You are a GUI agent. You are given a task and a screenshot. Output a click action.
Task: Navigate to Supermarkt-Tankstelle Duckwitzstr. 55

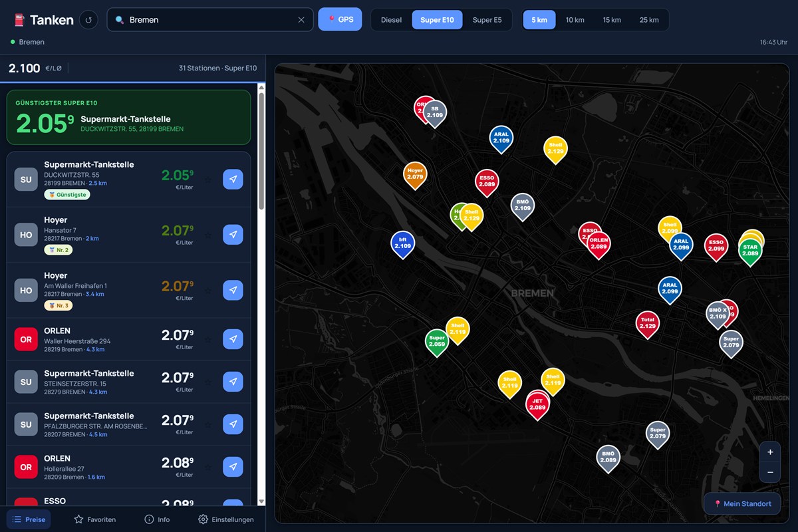click(233, 180)
